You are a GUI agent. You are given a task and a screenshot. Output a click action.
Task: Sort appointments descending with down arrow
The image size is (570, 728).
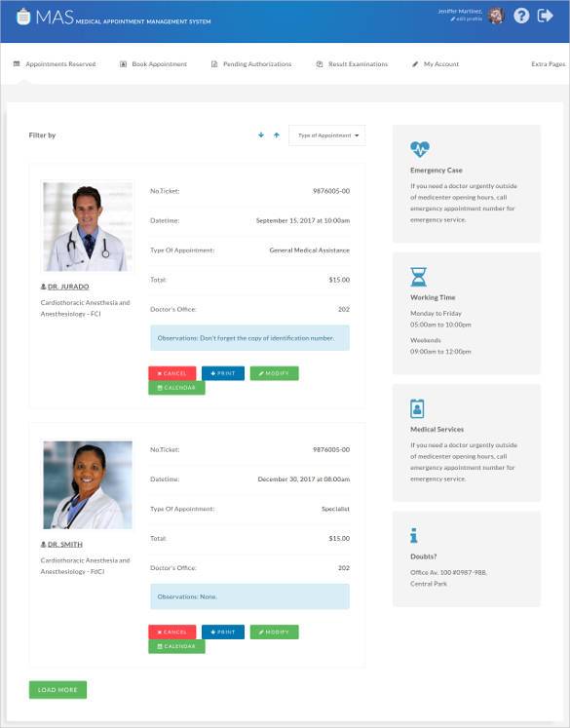point(261,135)
